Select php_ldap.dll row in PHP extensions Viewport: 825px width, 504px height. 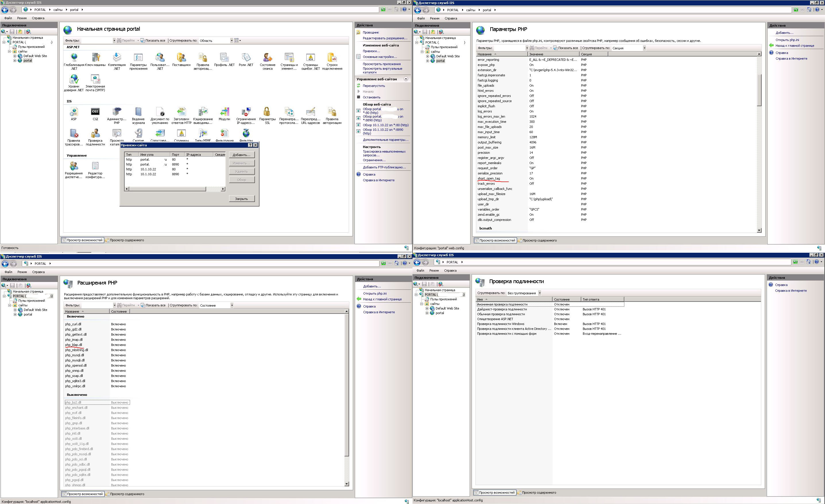97,345
